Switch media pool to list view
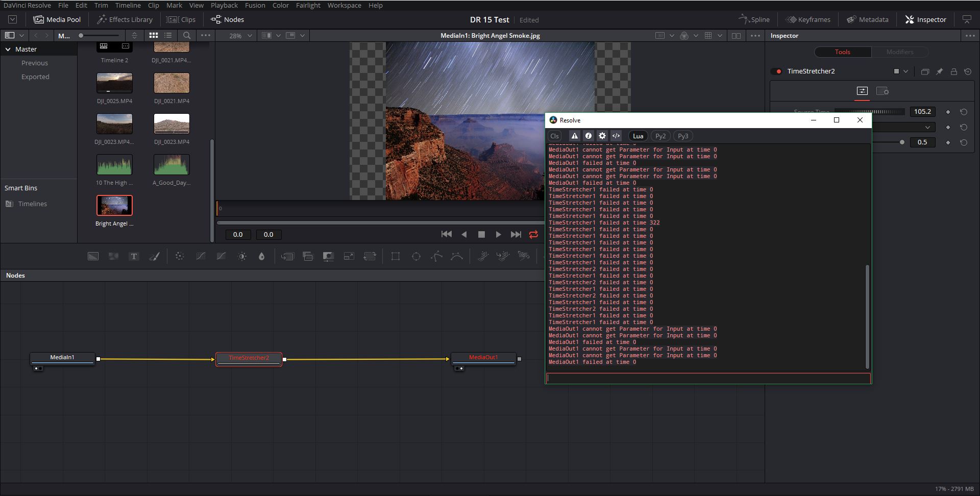Viewport: 980px width, 496px height. [x=168, y=35]
